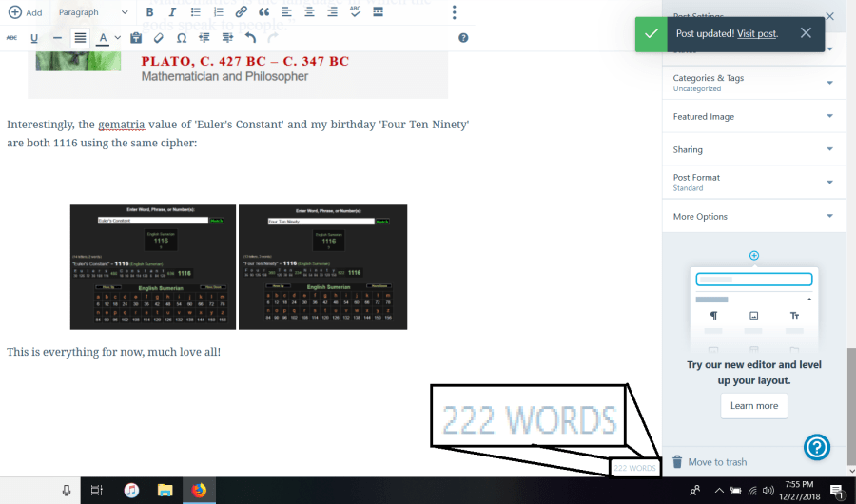Click the Learn more button

coord(753,406)
